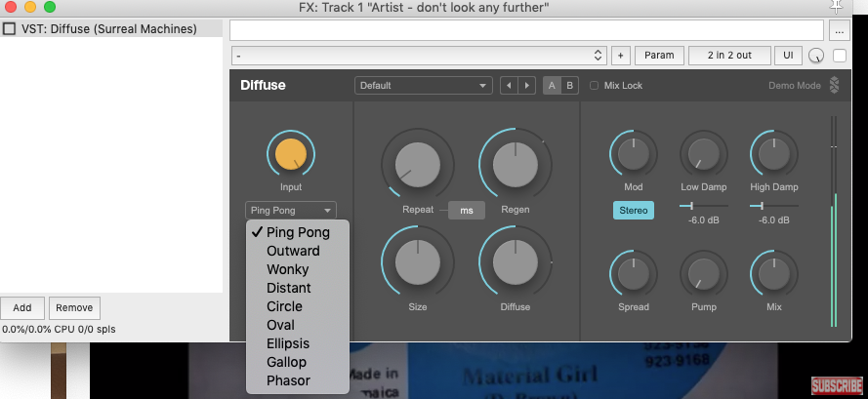Enable the Diffuse VST checkbox in FX list

pyautogui.click(x=9, y=28)
